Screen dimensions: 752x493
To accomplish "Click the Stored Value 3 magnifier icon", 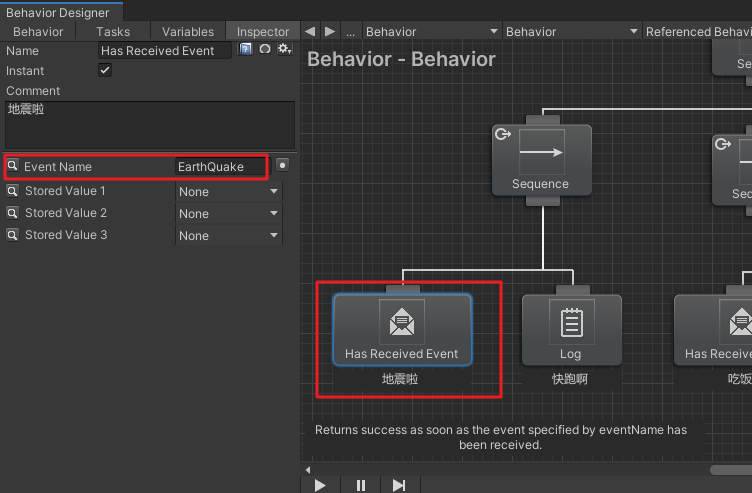I will pos(12,235).
